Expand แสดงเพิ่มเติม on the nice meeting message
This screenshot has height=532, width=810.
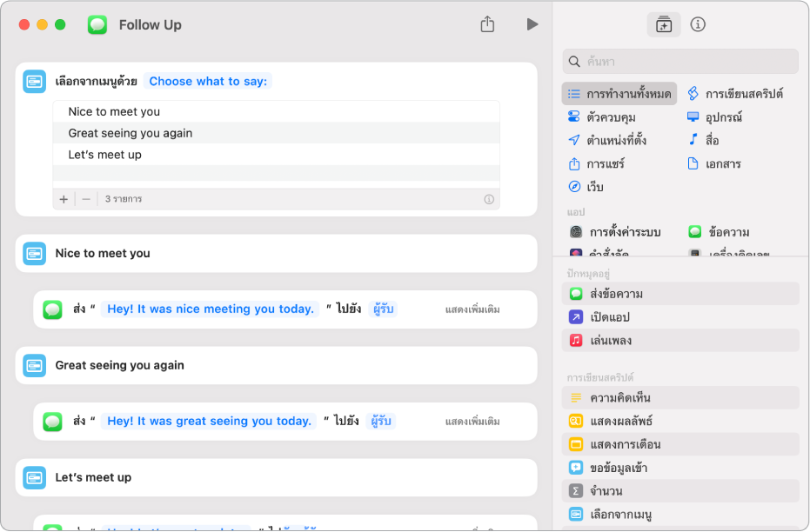472,309
